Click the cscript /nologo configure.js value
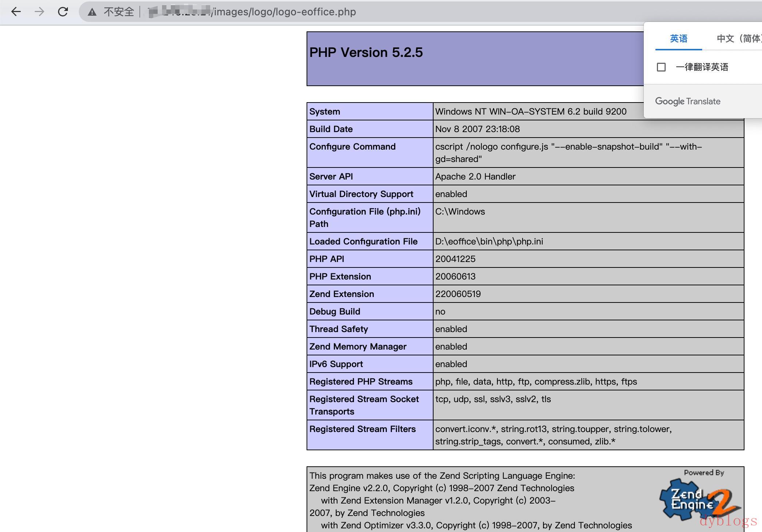The width and height of the screenshot is (762, 532). pyautogui.click(x=569, y=153)
